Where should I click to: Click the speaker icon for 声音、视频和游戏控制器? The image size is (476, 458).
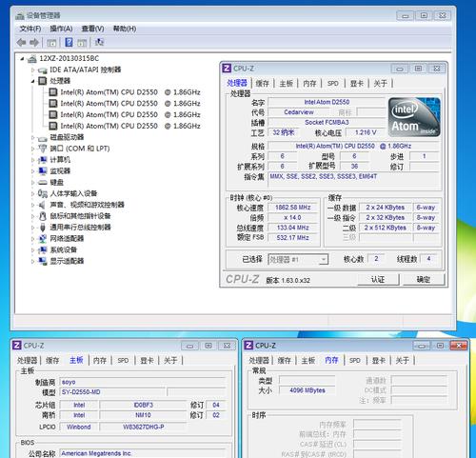(43, 205)
